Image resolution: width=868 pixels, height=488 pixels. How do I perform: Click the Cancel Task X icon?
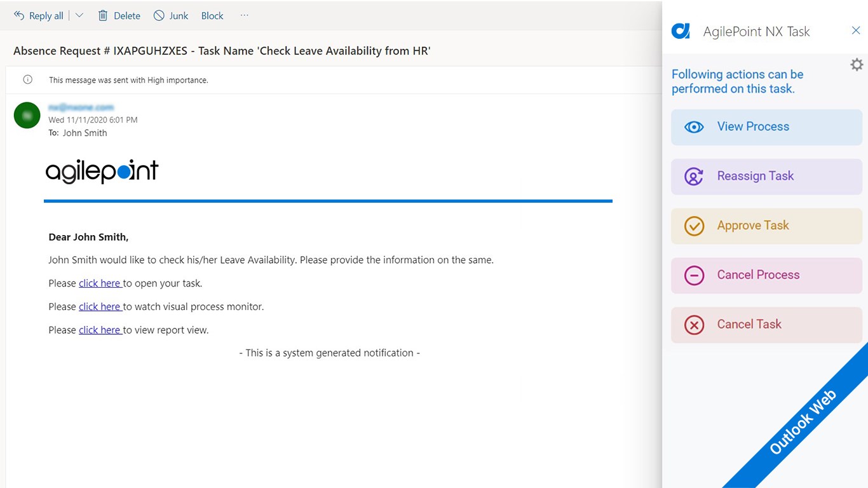694,325
